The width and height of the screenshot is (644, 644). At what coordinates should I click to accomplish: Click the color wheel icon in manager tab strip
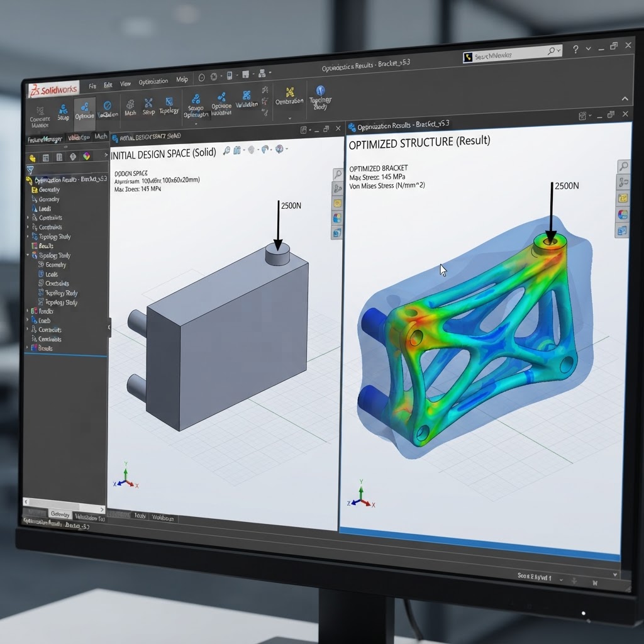86,156
